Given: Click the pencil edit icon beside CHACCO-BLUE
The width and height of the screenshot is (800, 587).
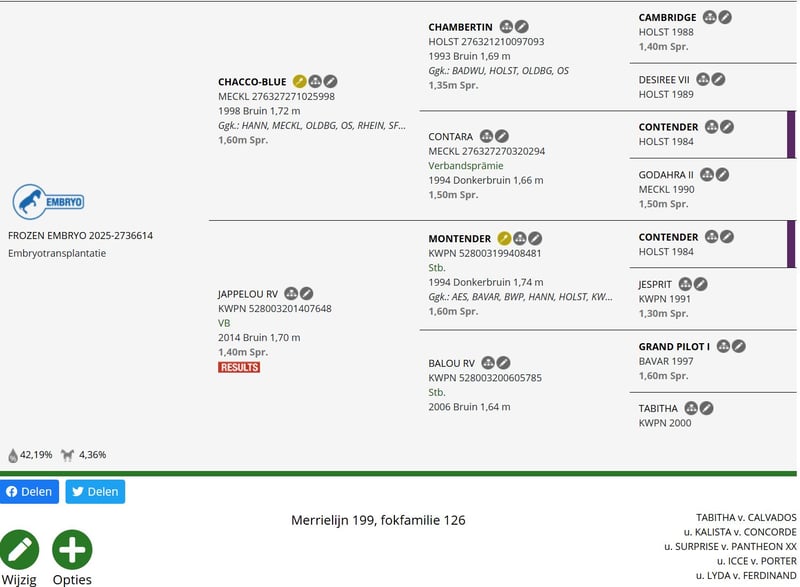Looking at the screenshot, I should (x=331, y=81).
